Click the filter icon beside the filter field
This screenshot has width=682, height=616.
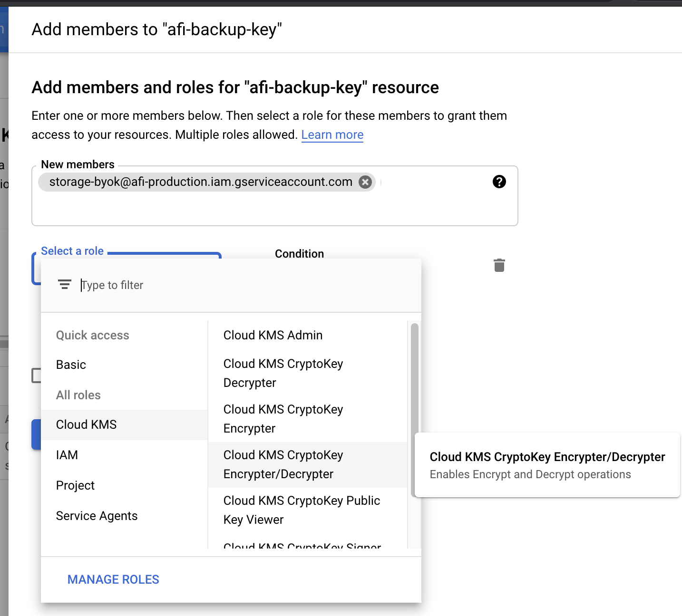tap(65, 285)
